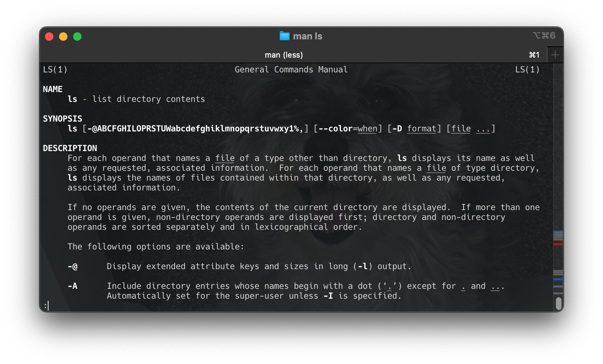Click the folder proxy icon beside "man ls" title
Viewport: 603px width, 364px height.
pos(285,36)
